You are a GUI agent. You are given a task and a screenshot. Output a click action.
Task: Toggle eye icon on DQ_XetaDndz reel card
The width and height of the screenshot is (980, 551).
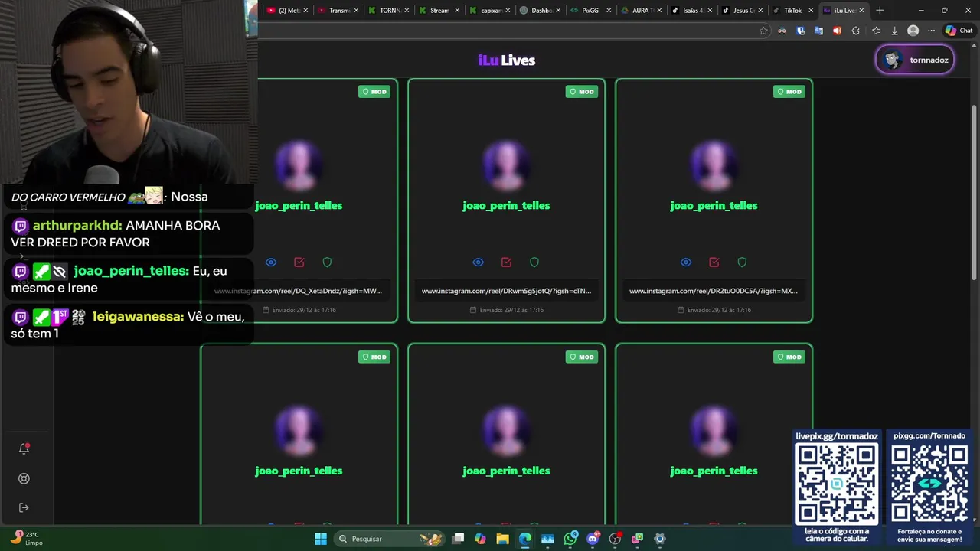271,262
